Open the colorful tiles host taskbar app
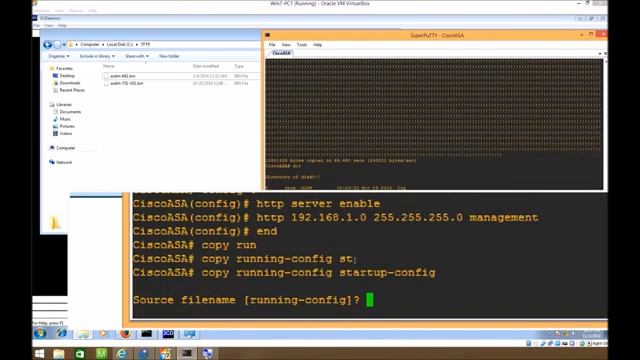640x360 pixels. pos(165,353)
